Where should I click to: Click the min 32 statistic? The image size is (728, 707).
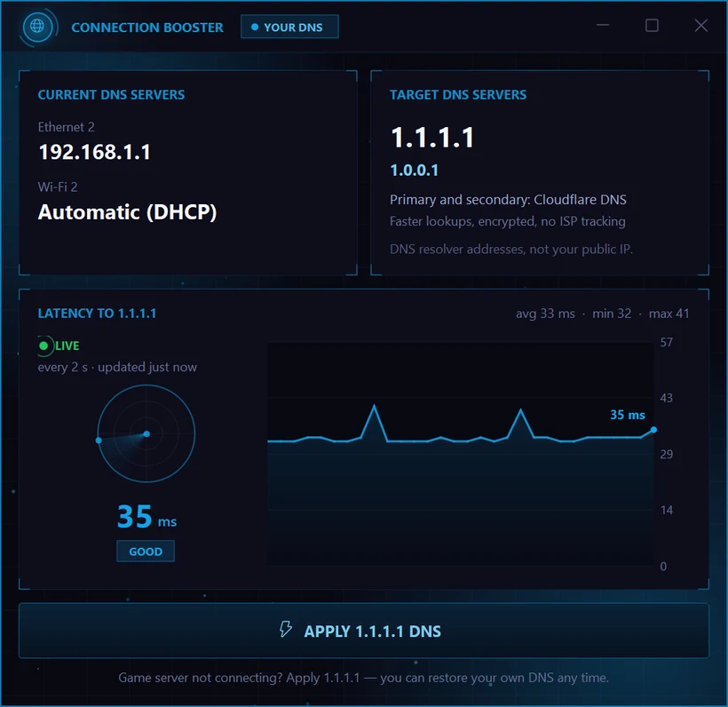pyautogui.click(x=612, y=314)
